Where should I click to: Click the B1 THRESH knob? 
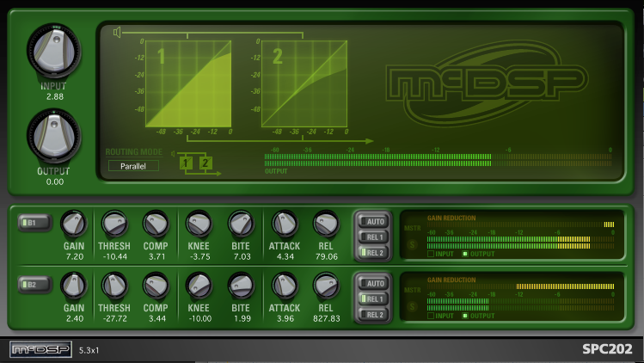tap(114, 225)
